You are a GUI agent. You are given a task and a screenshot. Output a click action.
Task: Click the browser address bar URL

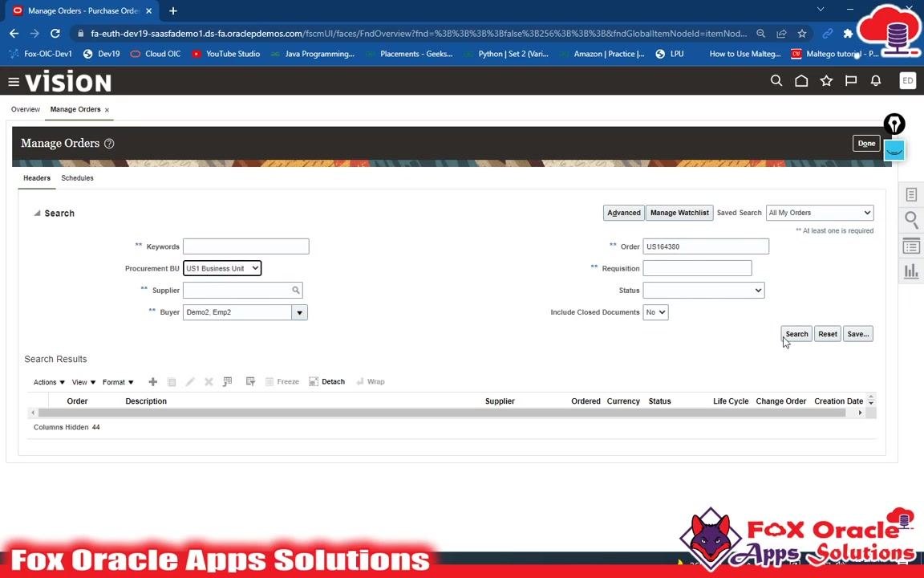(419, 34)
